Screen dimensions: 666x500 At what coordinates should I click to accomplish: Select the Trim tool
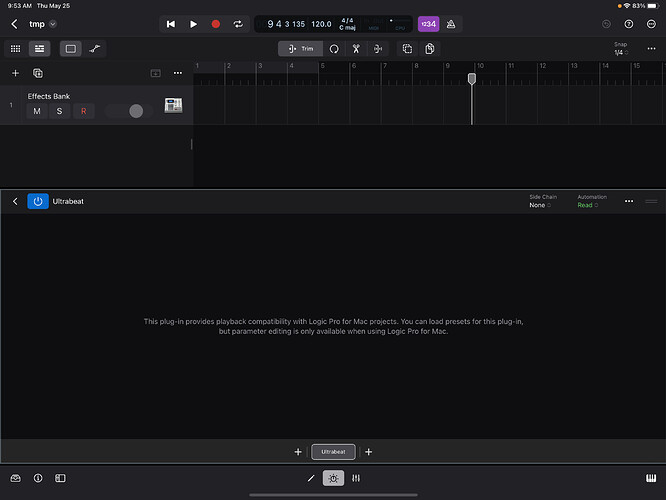[x=300, y=49]
